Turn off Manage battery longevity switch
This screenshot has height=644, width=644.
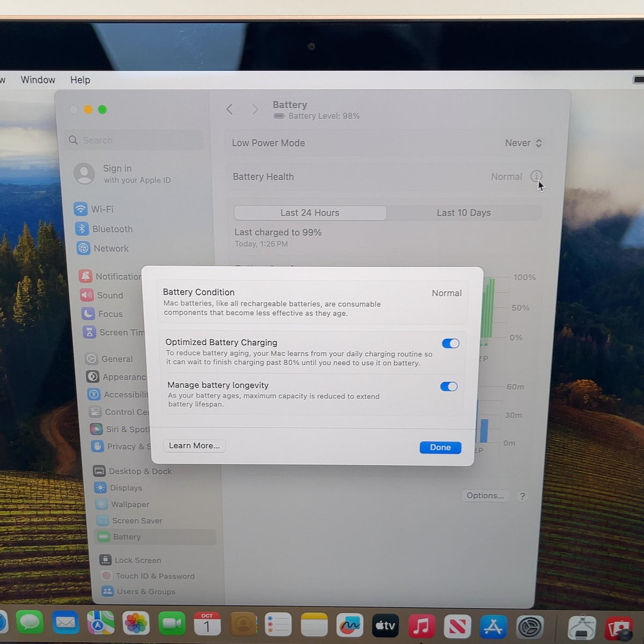(x=449, y=386)
